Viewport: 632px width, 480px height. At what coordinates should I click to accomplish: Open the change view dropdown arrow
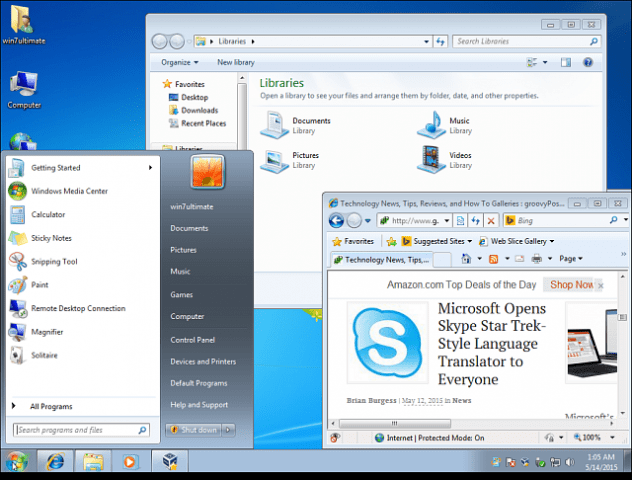pos(545,62)
